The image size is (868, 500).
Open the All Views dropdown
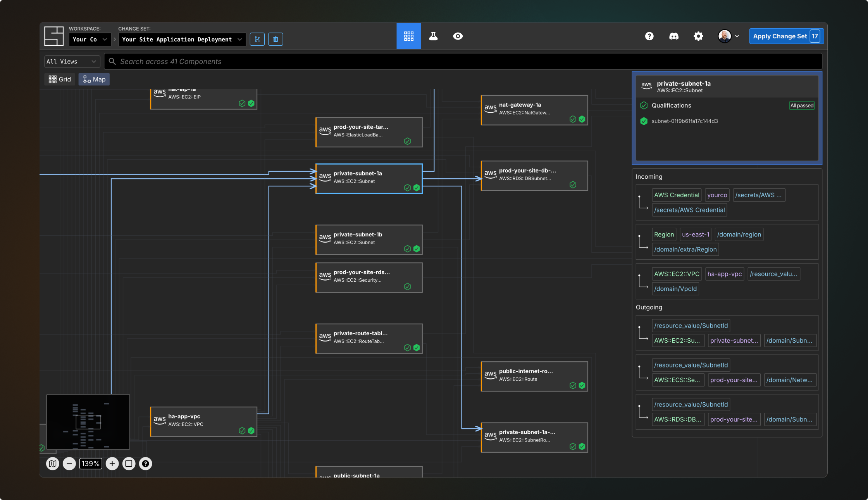tap(72, 61)
